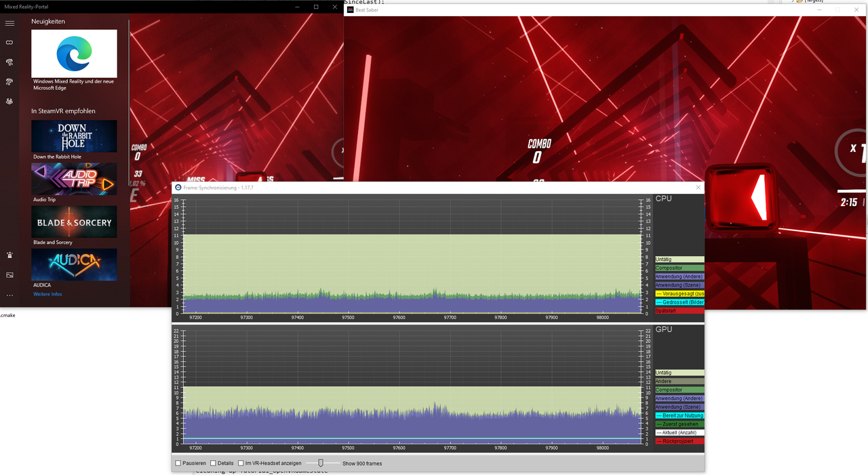Click CPU legend entry Compositor

[679, 268]
